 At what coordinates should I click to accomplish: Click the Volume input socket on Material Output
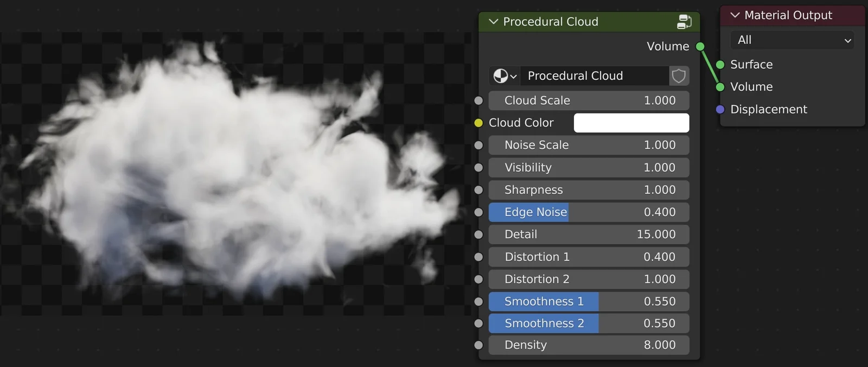(720, 87)
